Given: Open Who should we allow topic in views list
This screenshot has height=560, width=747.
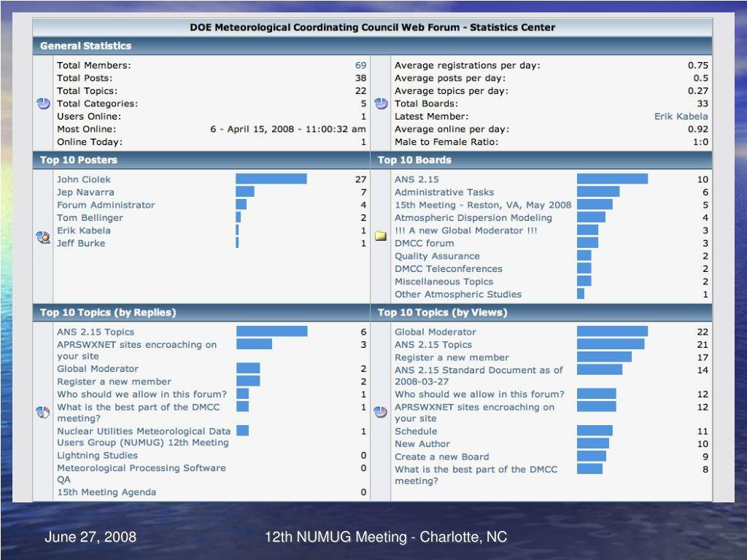Looking at the screenshot, I should [479, 394].
